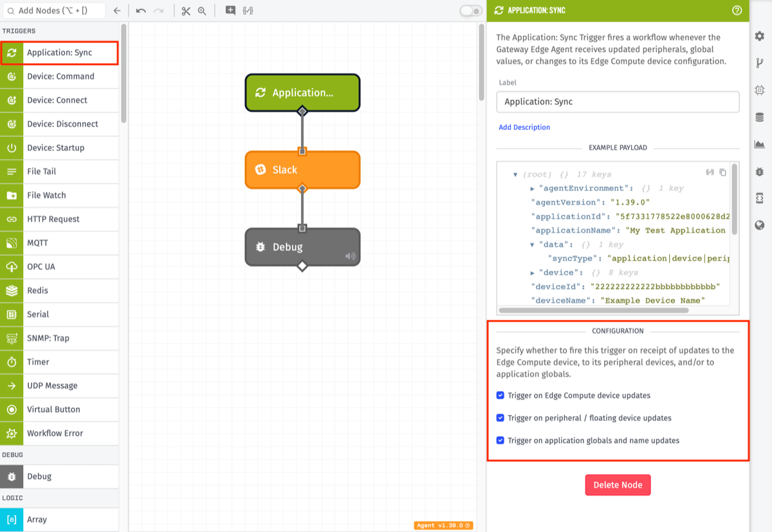Screen dimensions: 772x532
Task: Open the globals globe icon in sidebar
Action: pyautogui.click(x=760, y=225)
